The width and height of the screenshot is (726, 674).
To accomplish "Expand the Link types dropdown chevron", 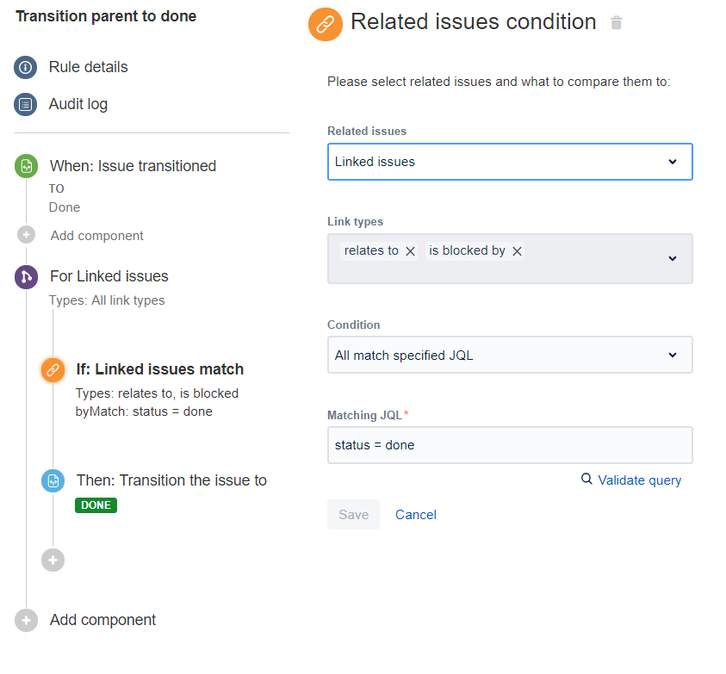I will [x=672, y=258].
